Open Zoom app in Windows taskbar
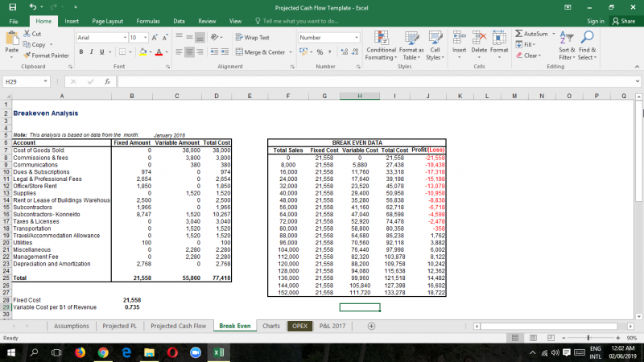This screenshot has width=644, height=362. [x=194, y=352]
